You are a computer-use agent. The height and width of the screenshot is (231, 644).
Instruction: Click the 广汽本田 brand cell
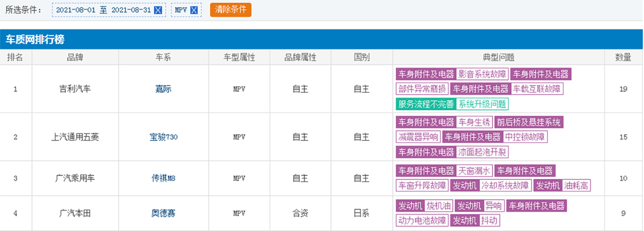[x=75, y=213]
